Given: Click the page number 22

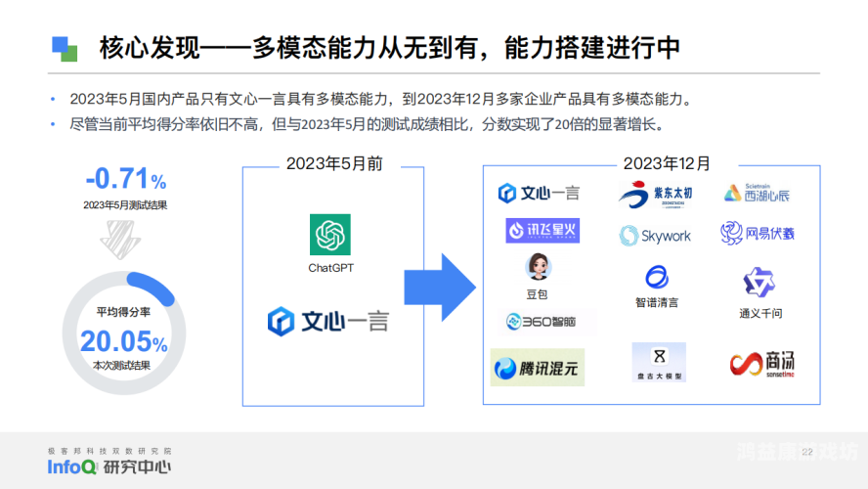Looking at the screenshot, I should [x=807, y=452].
